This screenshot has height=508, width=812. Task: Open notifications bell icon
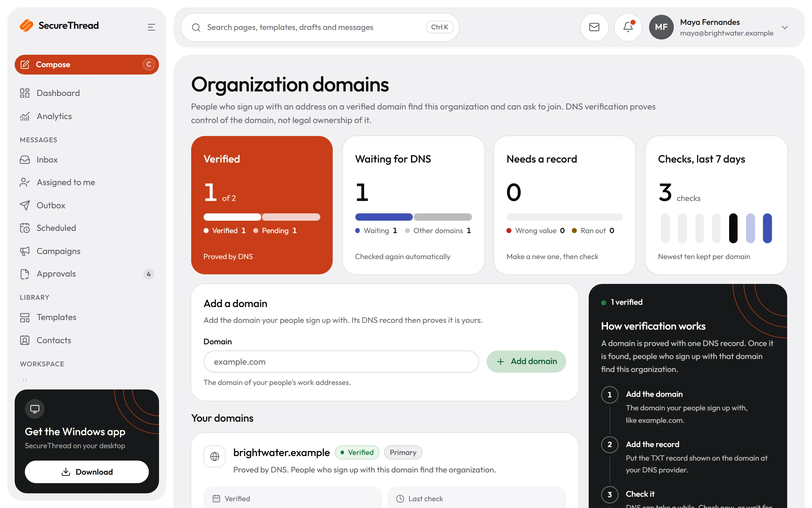click(628, 27)
